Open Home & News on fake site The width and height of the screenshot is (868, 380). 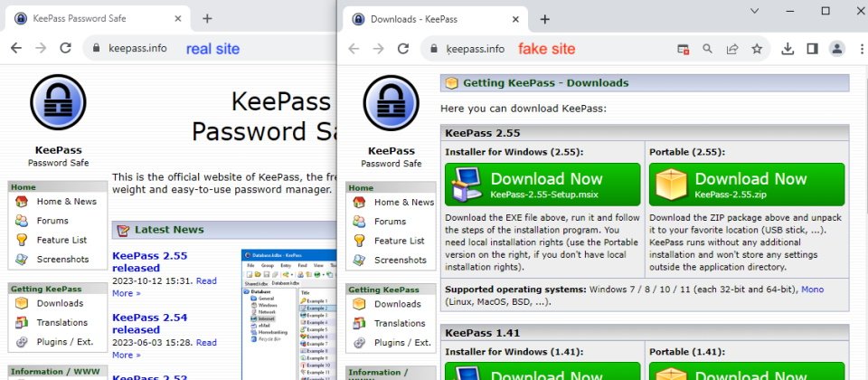(x=404, y=202)
